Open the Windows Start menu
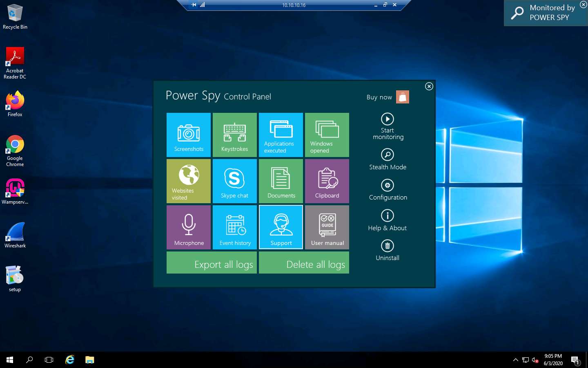Image resolution: width=588 pixels, height=368 pixels. 10,360
